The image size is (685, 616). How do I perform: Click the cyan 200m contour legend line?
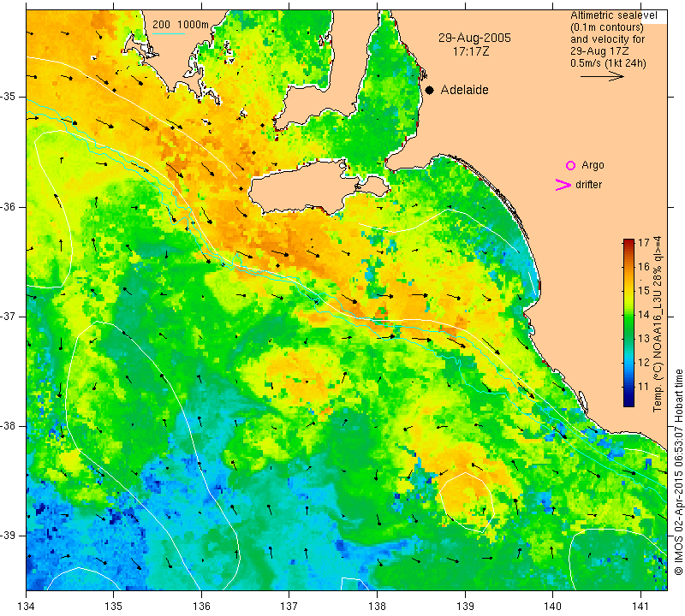(x=169, y=33)
